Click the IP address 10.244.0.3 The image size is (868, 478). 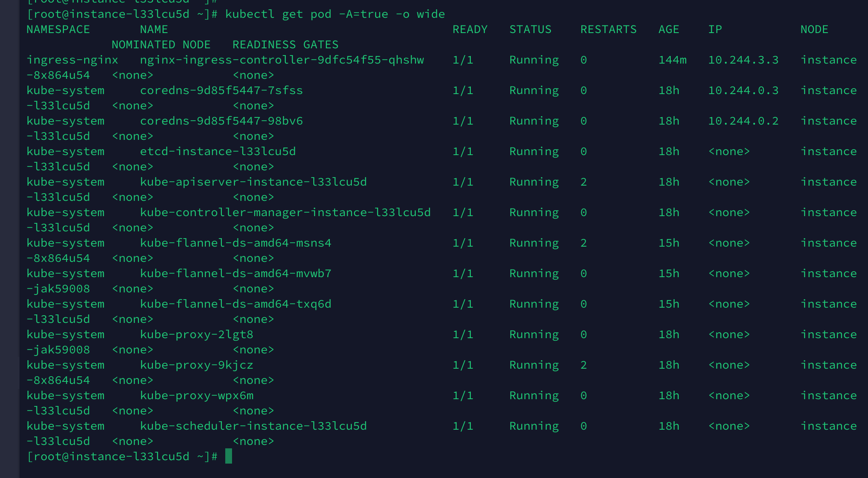tap(743, 90)
